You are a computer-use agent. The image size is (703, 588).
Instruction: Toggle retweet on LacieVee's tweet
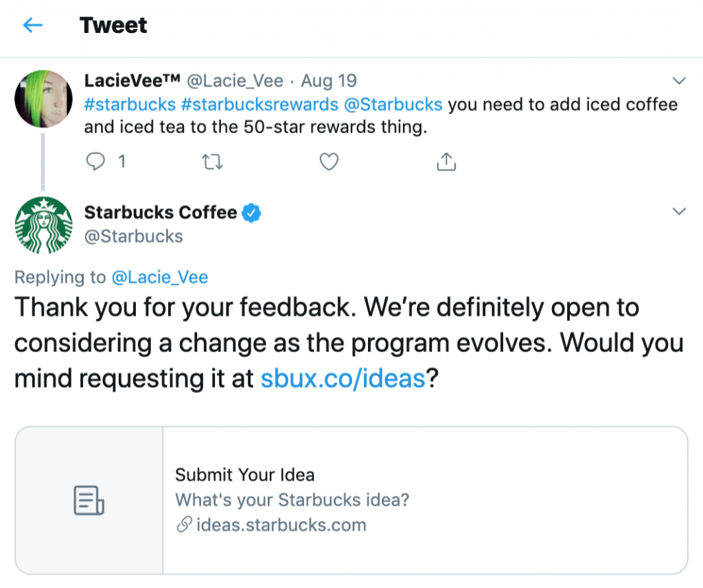click(213, 162)
